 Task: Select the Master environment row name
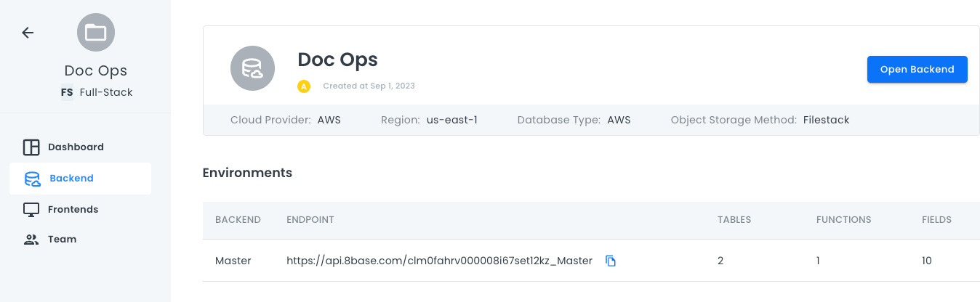pos(233,261)
